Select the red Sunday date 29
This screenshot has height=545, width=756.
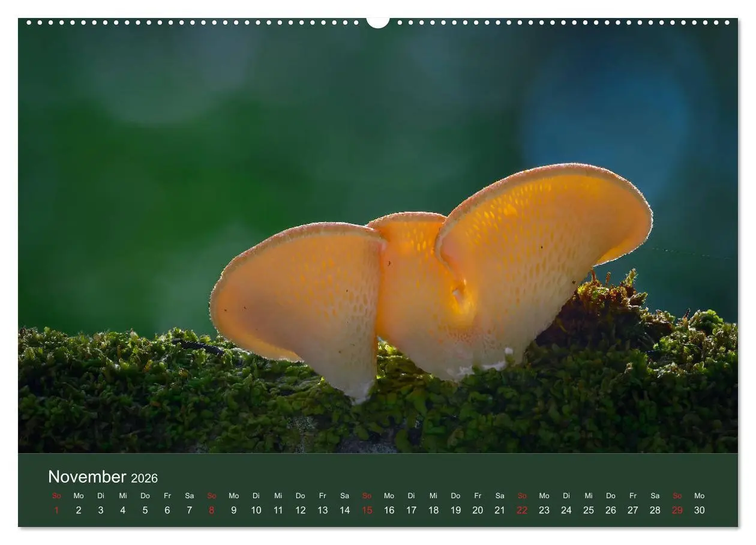pos(677,510)
